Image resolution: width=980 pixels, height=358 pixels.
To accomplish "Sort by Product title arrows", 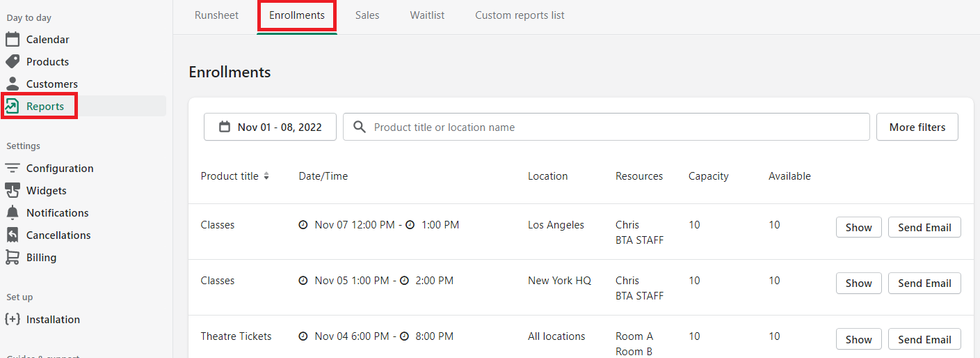I will (x=266, y=176).
